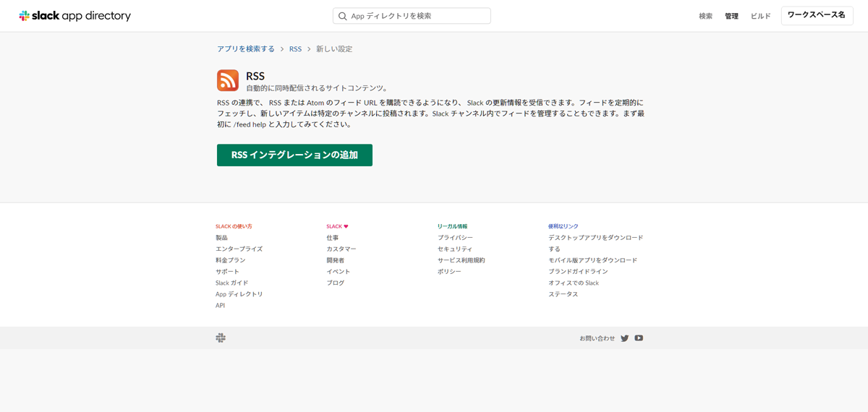
Task: Click the App ディレクトリを検索 search field
Action: [412, 16]
